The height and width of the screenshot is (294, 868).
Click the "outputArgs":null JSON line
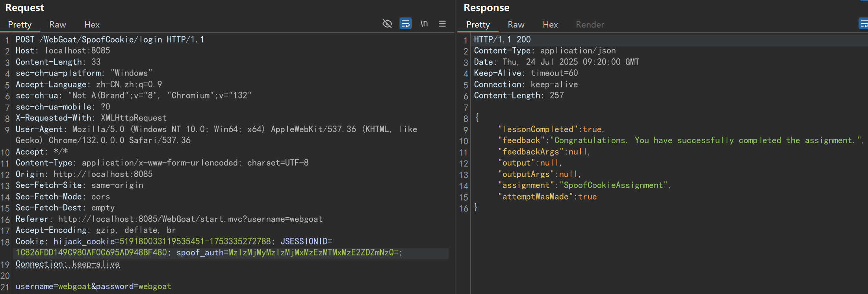[x=540, y=174]
